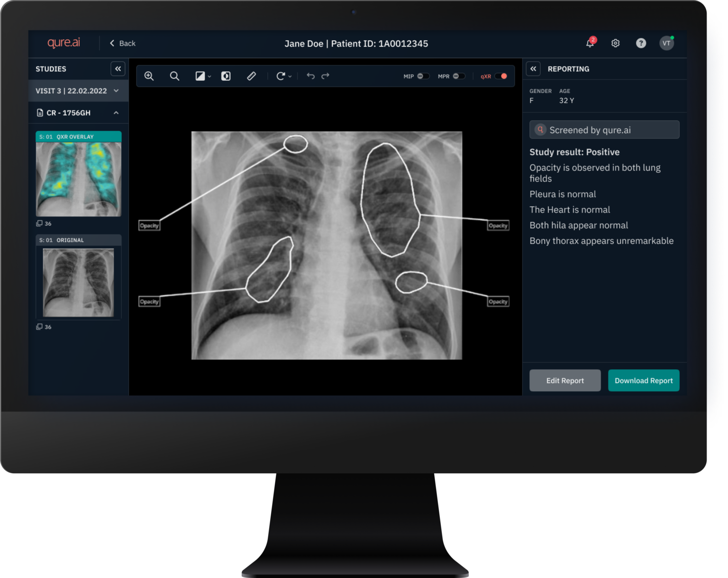Image resolution: width=728 pixels, height=578 pixels.
Task: Open the magnify/search tool
Action: click(x=174, y=76)
